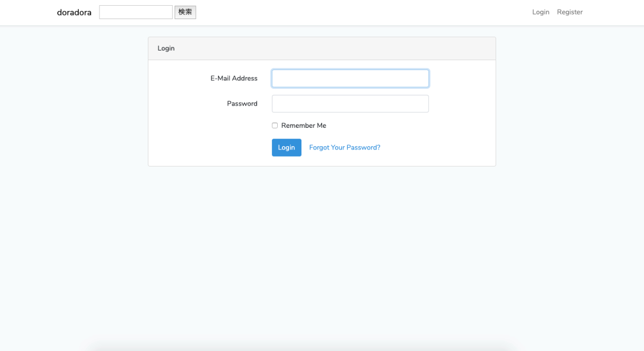
Task: Click the E-Mail Address label
Action: [x=234, y=78]
